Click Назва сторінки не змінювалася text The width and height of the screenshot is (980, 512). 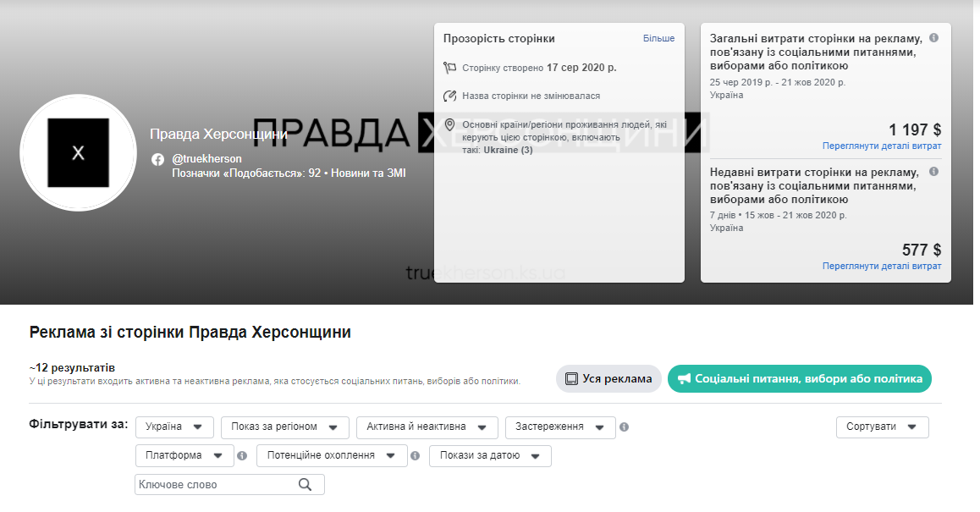(x=531, y=96)
